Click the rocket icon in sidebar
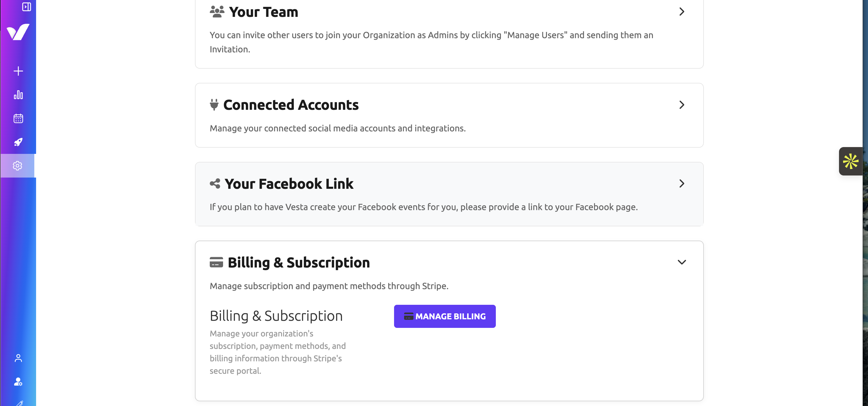Screen dimensions: 868x406 click(18, 142)
